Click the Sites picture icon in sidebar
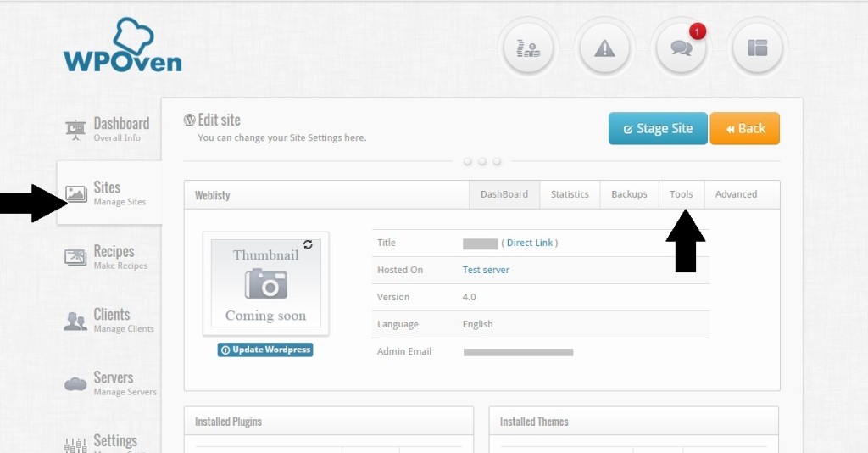Screen dimensions: 868x453 click(75, 193)
